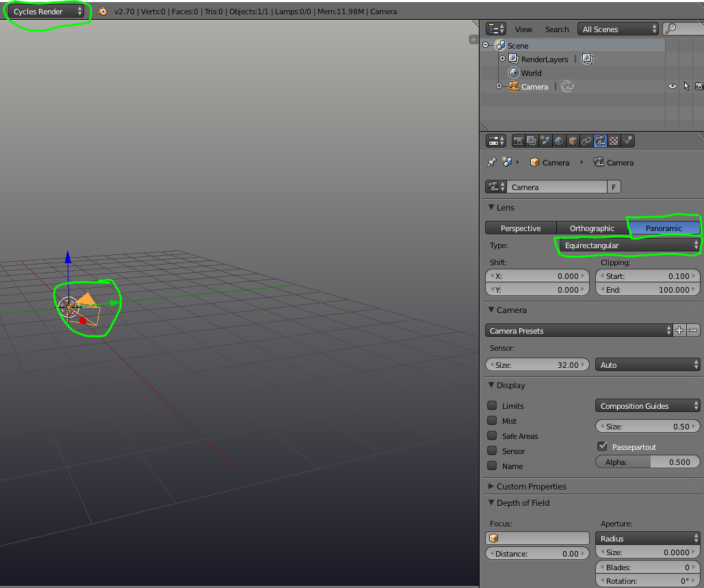The width and height of the screenshot is (704, 588).
Task: Click the World globe icon in the outliner
Action: (513, 72)
